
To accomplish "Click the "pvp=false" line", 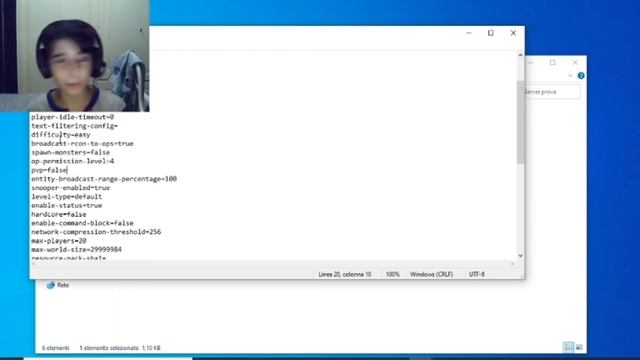I will pyautogui.click(x=49, y=170).
